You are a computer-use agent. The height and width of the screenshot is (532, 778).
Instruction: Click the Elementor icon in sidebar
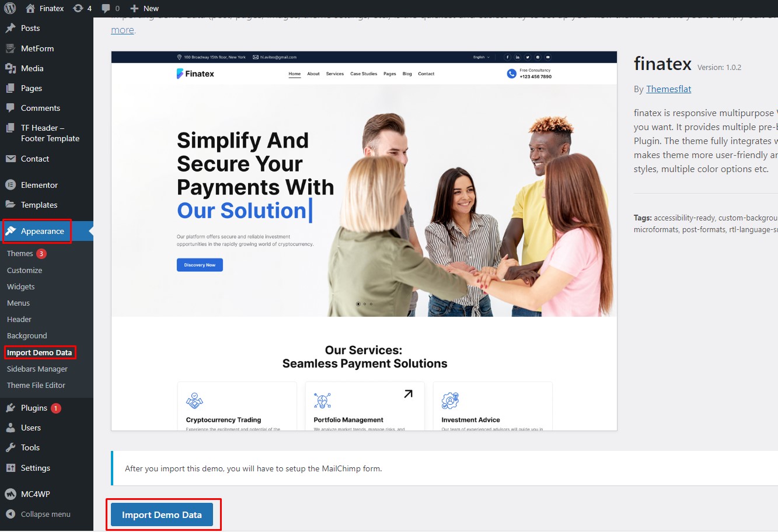point(11,185)
